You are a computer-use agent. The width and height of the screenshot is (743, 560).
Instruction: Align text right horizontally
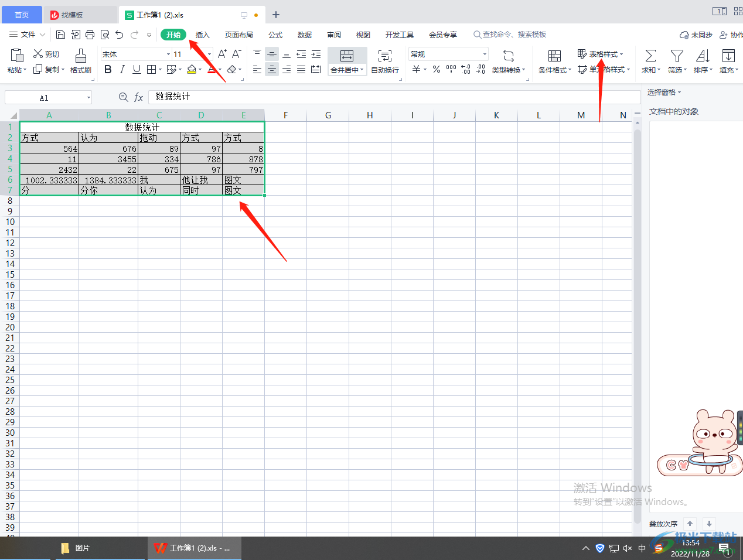[x=287, y=69]
